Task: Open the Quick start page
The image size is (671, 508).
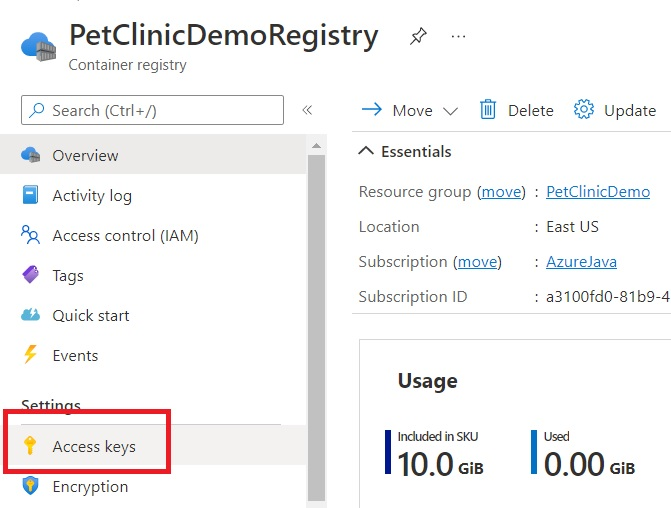Action: (x=153, y=315)
